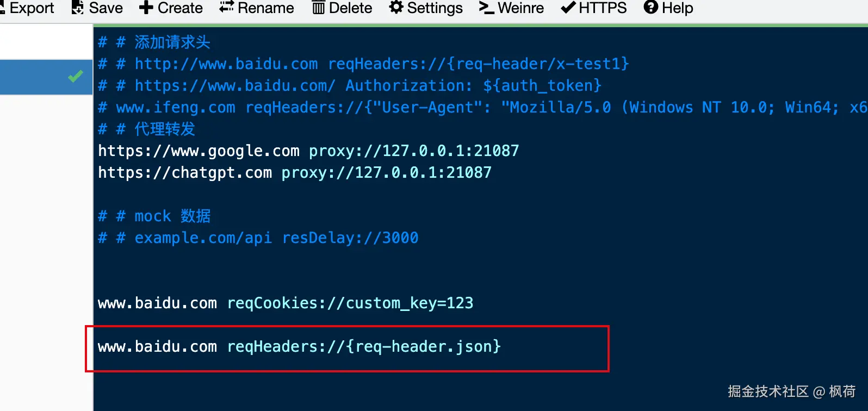The width and height of the screenshot is (868, 411).
Task: Click the Save floppy disk icon
Action: (x=78, y=8)
